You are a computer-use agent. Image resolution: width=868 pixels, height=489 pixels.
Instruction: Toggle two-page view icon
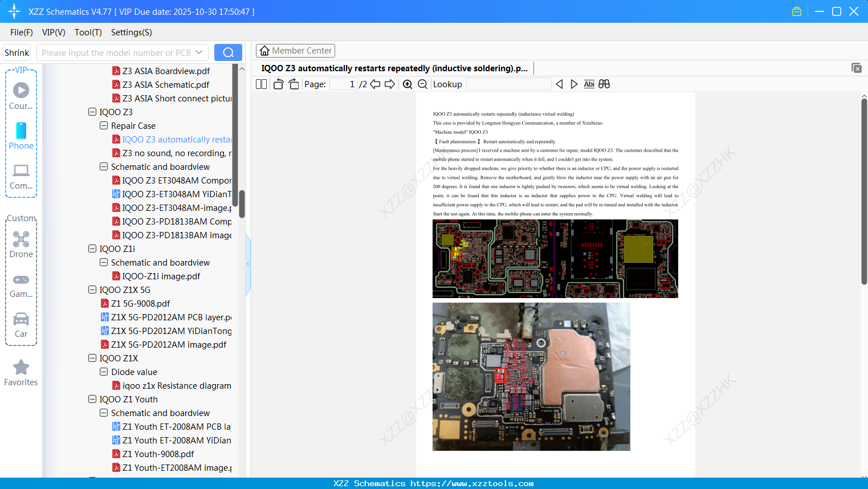(261, 84)
